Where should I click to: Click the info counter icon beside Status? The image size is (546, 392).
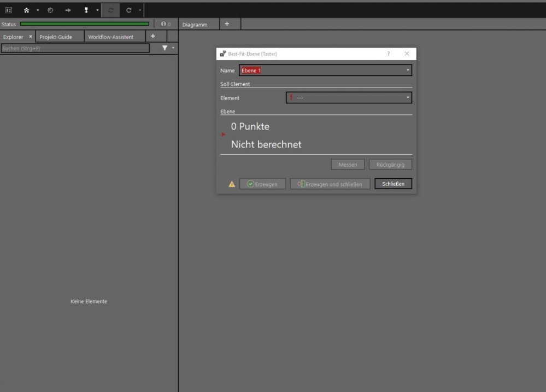pyautogui.click(x=163, y=24)
